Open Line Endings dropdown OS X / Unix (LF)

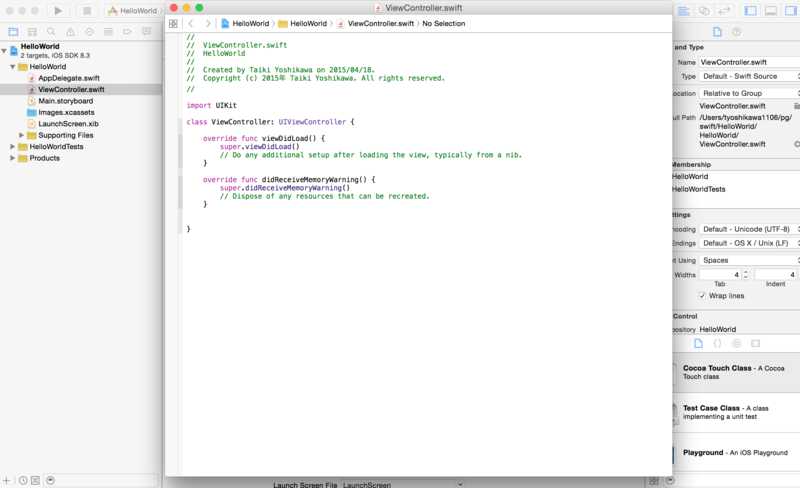tap(749, 243)
